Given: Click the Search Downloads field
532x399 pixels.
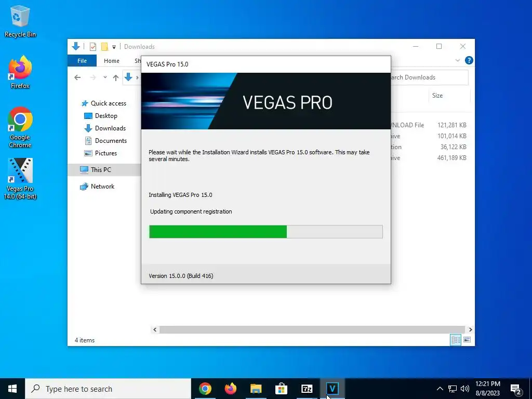Looking at the screenshot, I should coord(430,77).
